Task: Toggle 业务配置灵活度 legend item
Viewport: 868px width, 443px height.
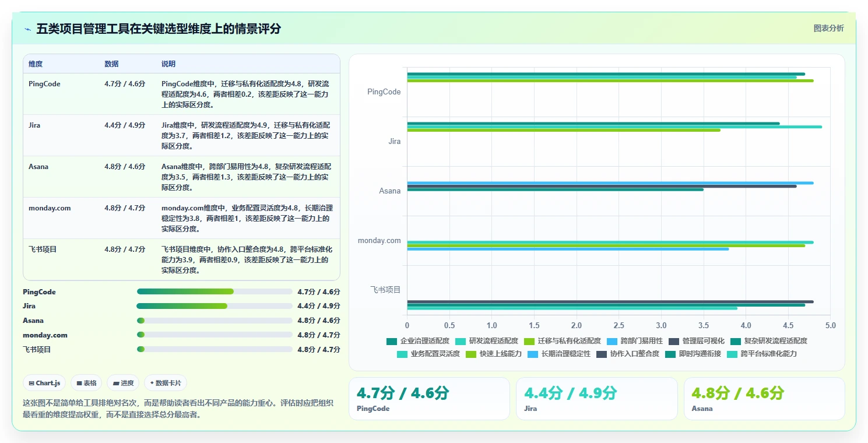Action: tap(428, 354)
